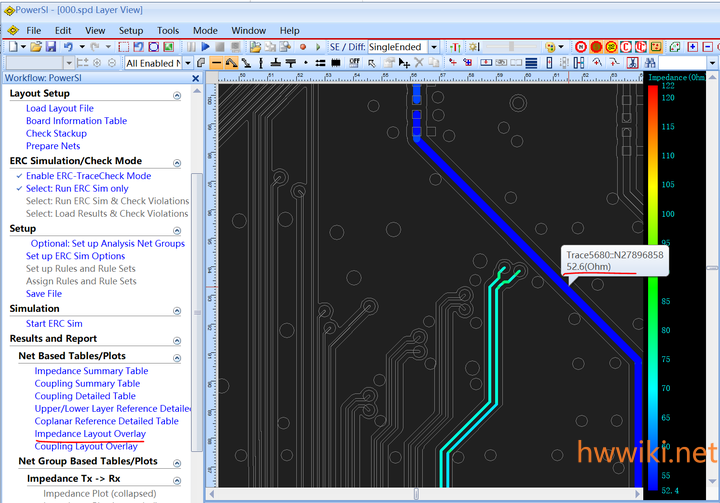Image resolution: width=720 pixels, height=503 pixels.
Task: Open the Setup menu
Action: (x=131, y=30)
